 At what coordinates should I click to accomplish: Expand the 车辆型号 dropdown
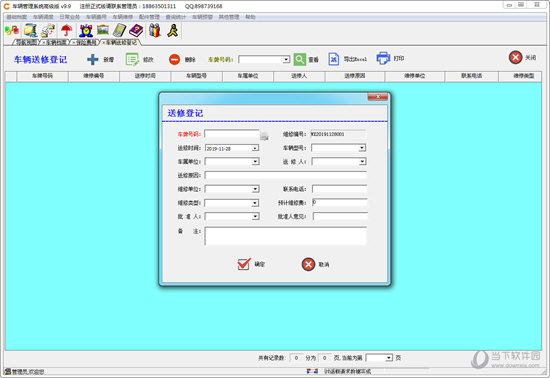click(362, 148)
